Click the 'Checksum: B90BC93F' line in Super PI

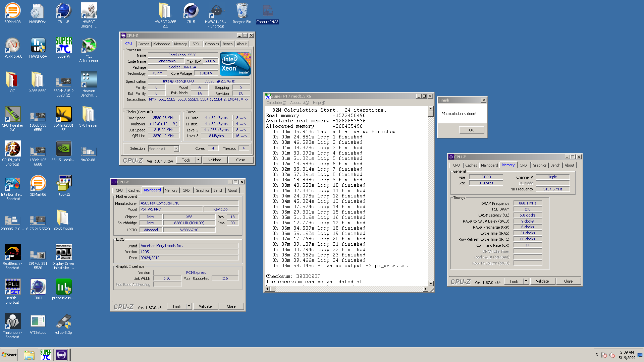pos(293,276)
